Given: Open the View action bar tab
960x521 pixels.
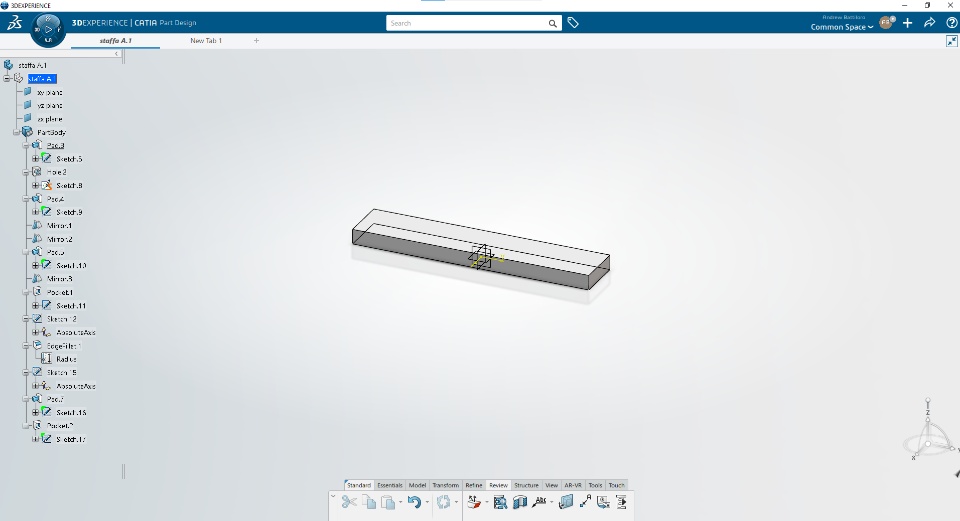Looking at the screenshot, I should coord(551,485).
